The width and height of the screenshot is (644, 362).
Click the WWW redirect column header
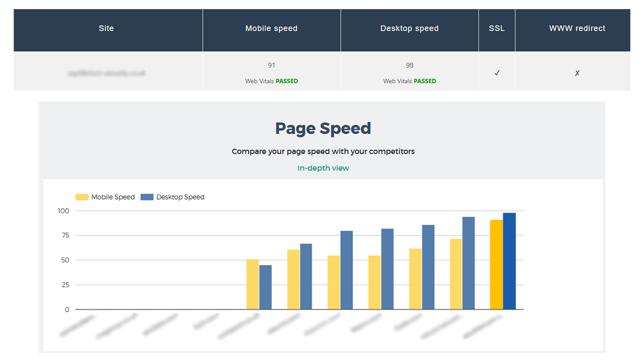[577, 29]
